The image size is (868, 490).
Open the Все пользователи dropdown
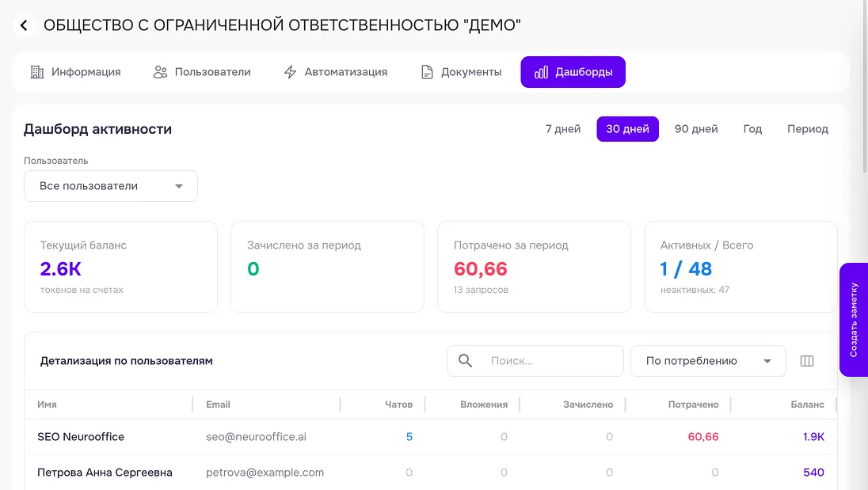[x=111, y=186]
